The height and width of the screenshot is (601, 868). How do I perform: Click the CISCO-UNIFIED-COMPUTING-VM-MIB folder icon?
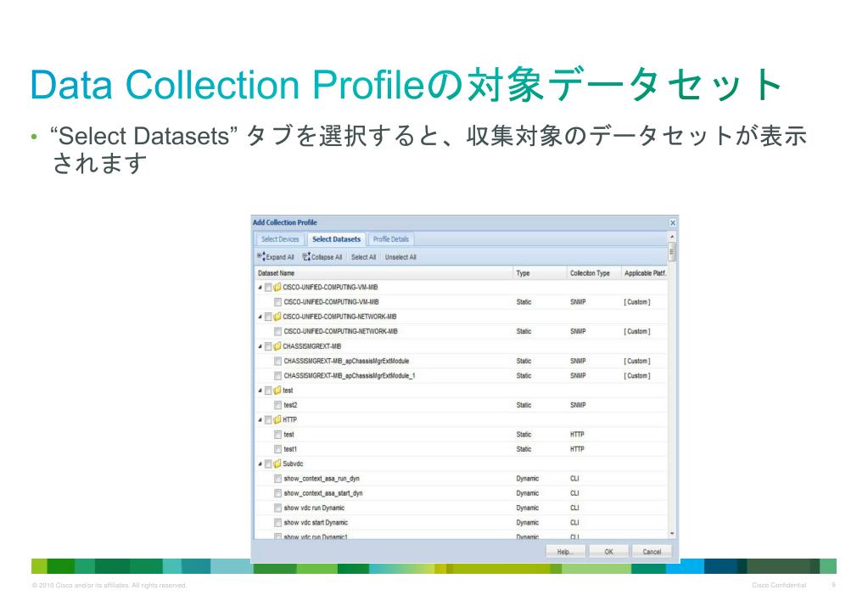point(277,288)
